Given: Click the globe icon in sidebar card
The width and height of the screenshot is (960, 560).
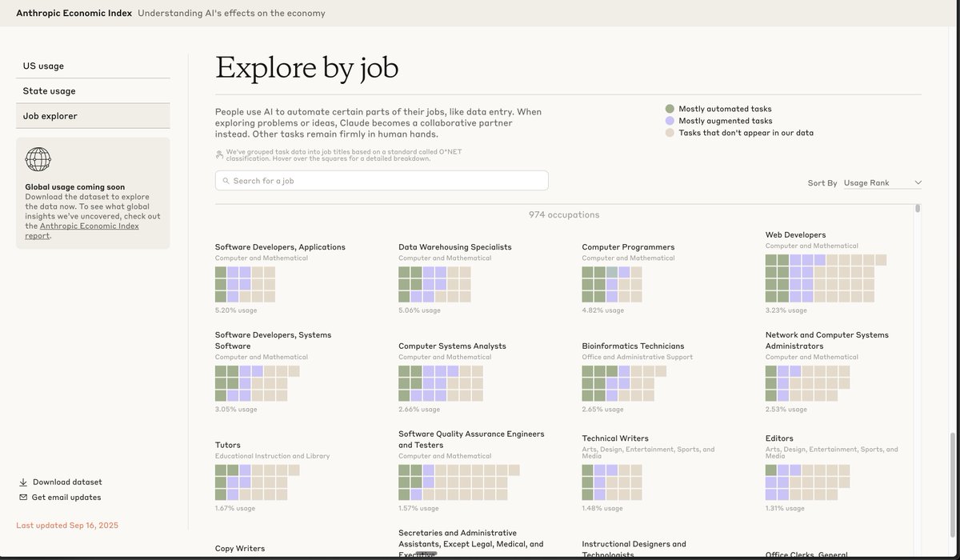Looking at the screenshot, I should tap(38, 159).
